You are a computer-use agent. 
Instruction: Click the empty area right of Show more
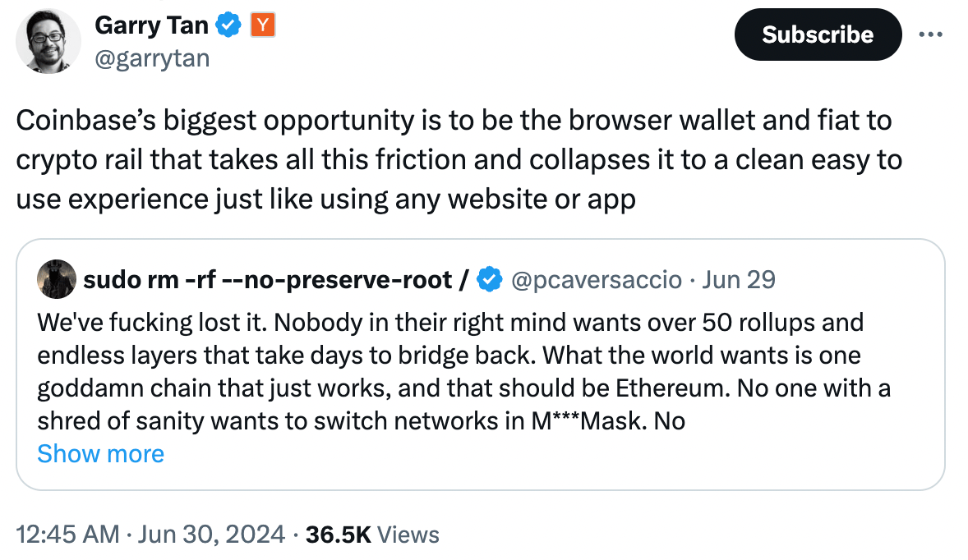[x=550, y=455]
